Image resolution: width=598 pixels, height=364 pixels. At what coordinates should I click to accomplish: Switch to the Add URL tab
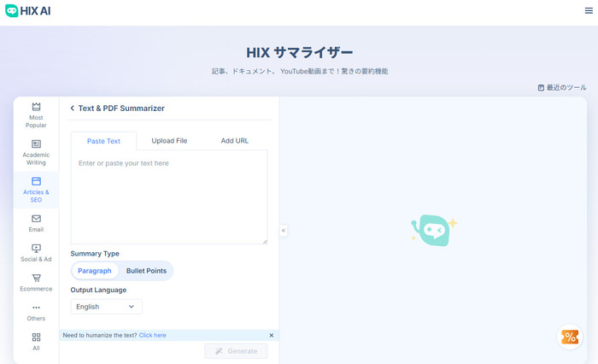coord(235,140)
